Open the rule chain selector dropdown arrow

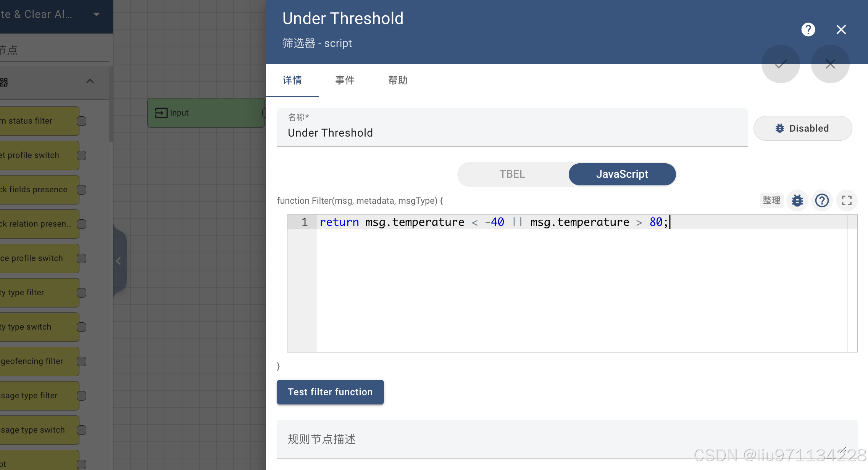pyautogui.click(x=97, y=14)
